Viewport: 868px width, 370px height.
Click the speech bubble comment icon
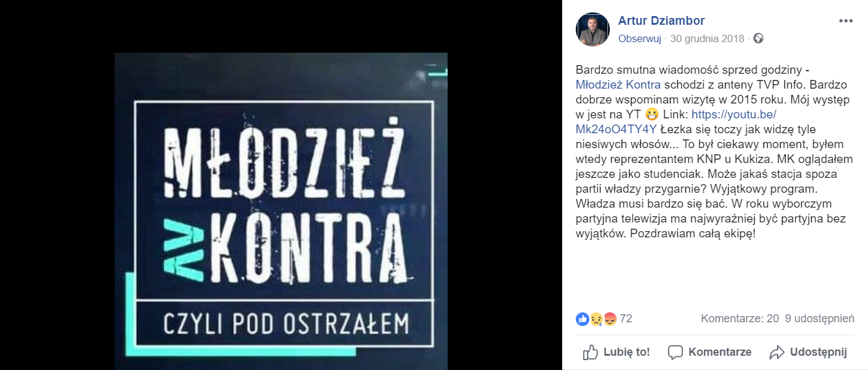coord(675,353)
